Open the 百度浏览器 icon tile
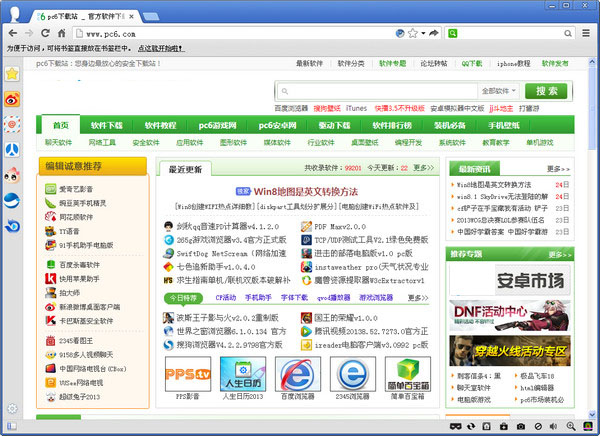600x436 pixels. pos(298,374)
